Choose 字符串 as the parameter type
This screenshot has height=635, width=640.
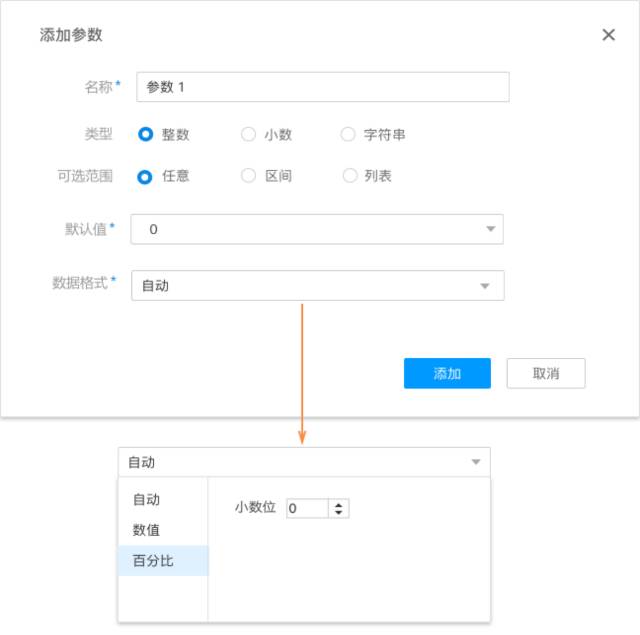pos(348,134)
